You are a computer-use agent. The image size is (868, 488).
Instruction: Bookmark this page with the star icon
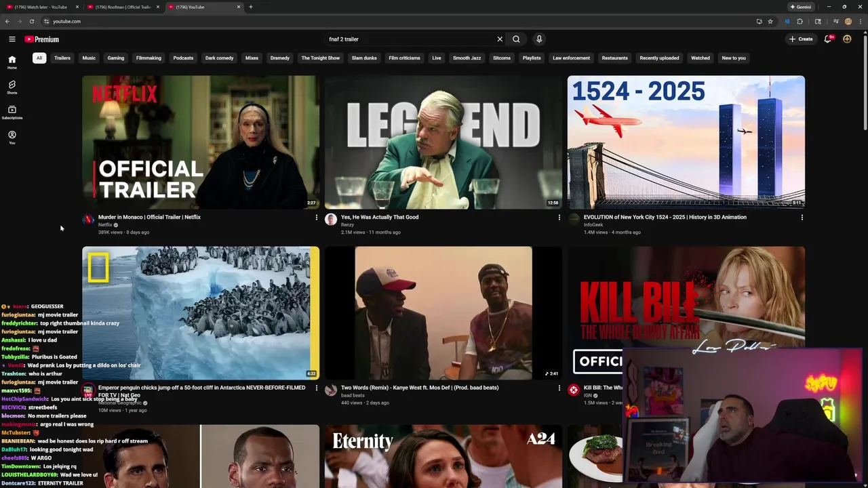pos(770,21)
